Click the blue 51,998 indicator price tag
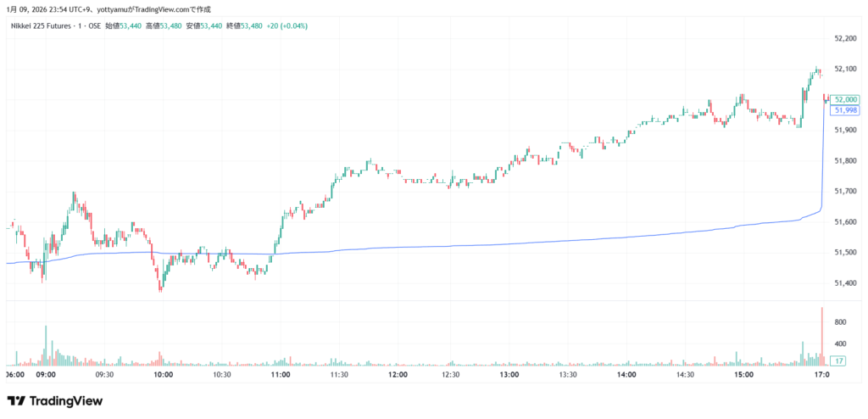This screenshot has height=419, width=868. (845, 109)
